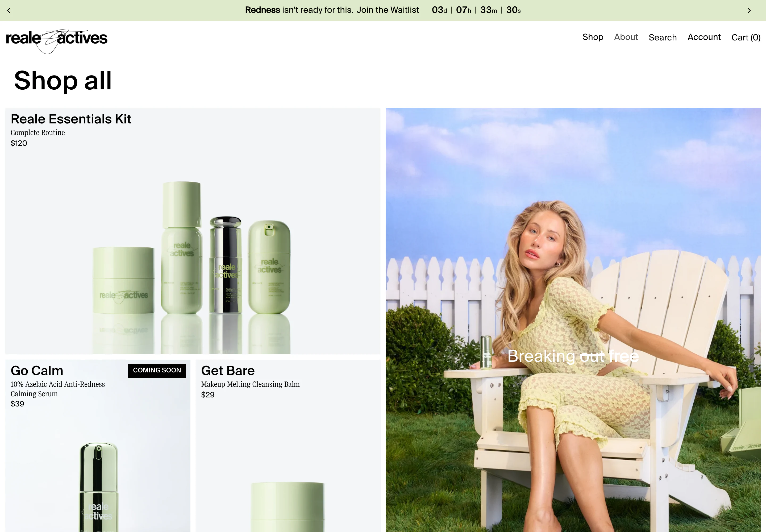Open the Get Bare product title

coord(228,371)
